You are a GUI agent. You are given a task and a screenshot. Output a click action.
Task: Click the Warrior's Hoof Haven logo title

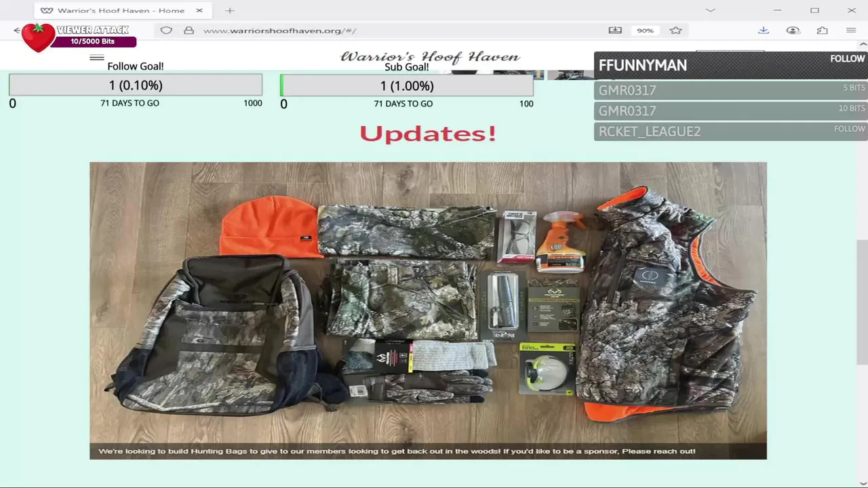click(x=430, y=57)
